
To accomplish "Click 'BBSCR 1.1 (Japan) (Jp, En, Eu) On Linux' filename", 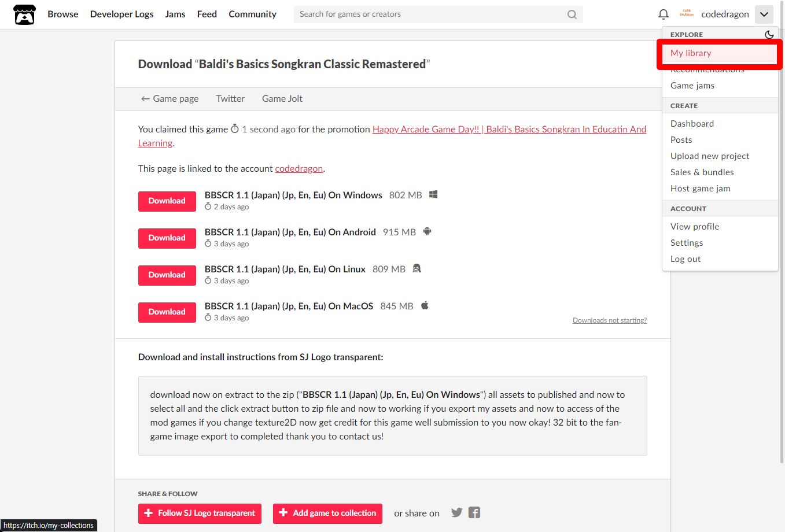I will click(285, 269).
